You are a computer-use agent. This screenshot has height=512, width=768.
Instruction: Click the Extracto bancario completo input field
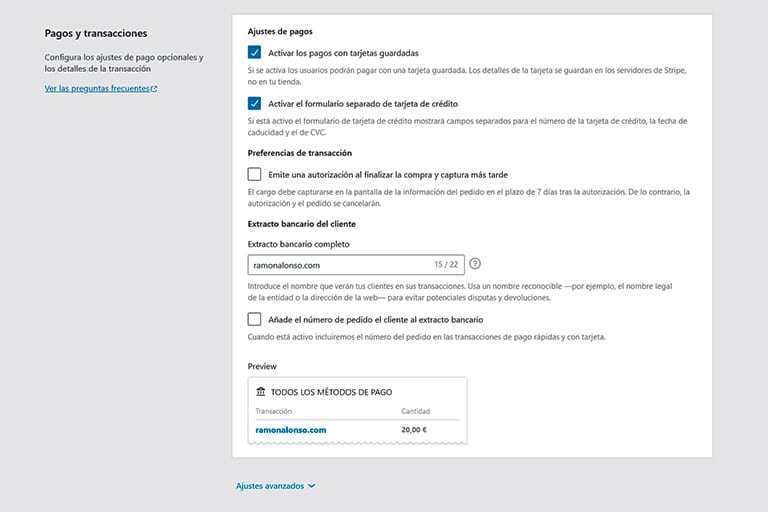[x=356, y=265]
